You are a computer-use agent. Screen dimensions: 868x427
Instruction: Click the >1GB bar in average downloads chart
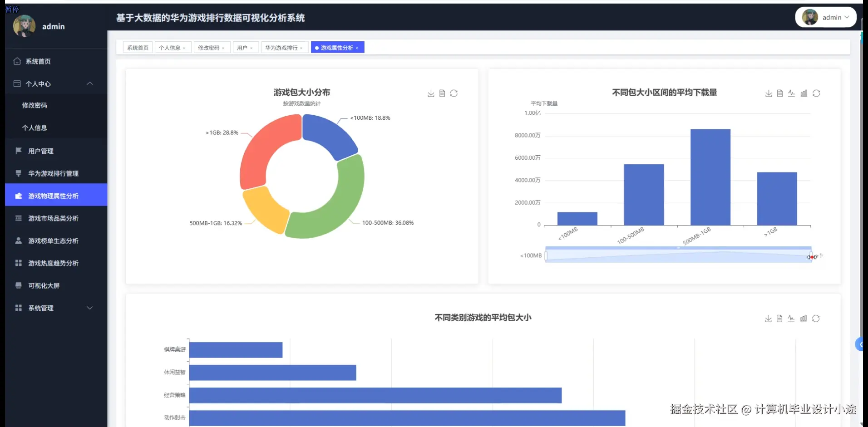point(777,199)
